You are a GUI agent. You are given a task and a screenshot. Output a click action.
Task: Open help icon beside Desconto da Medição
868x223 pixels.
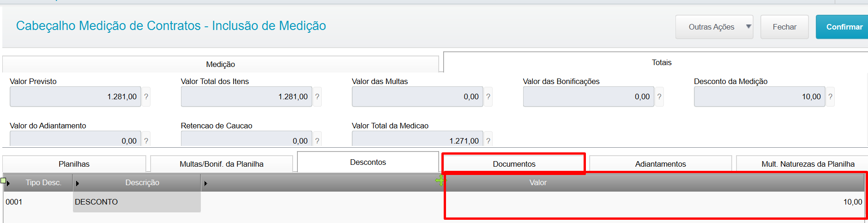(x=830, y=96)
